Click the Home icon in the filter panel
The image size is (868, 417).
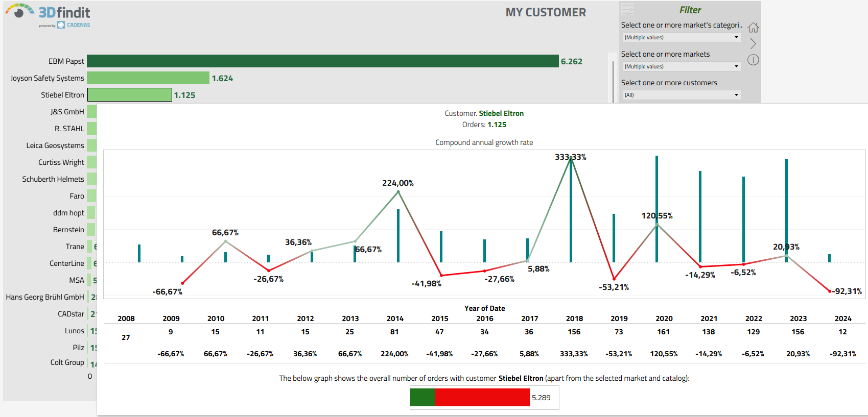pos(753,28)
